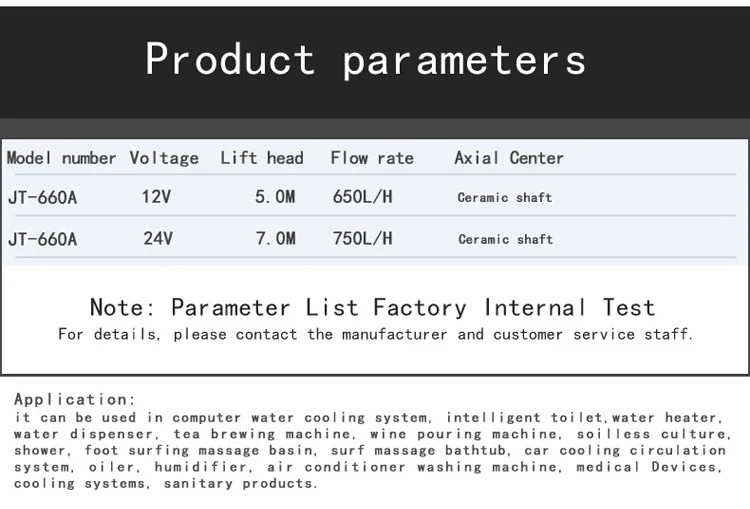The width and height of the screenshot is (750, 509).
Task: Select the Voltage column header
Action: tap(164, 158)
